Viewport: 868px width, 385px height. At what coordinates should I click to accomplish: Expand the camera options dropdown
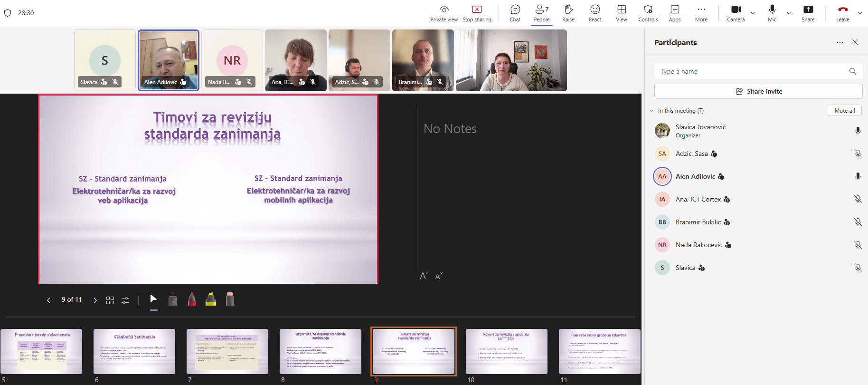point(753,13)
